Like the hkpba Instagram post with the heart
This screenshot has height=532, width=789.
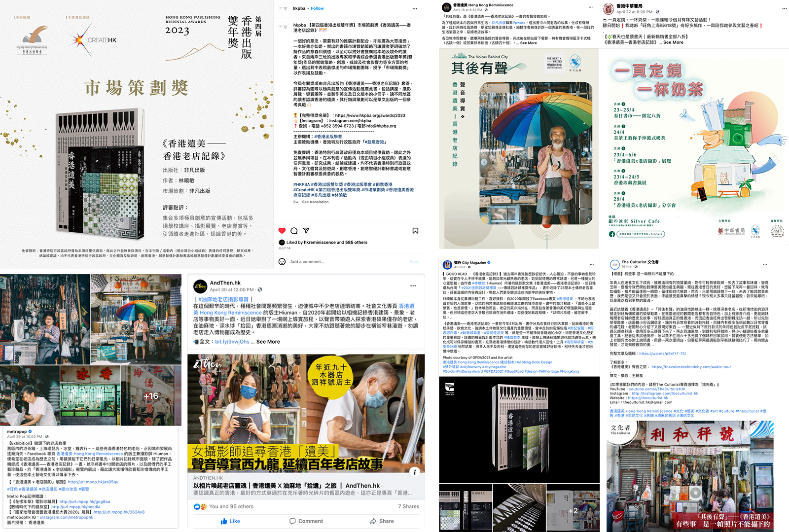(x=282, y=231)
